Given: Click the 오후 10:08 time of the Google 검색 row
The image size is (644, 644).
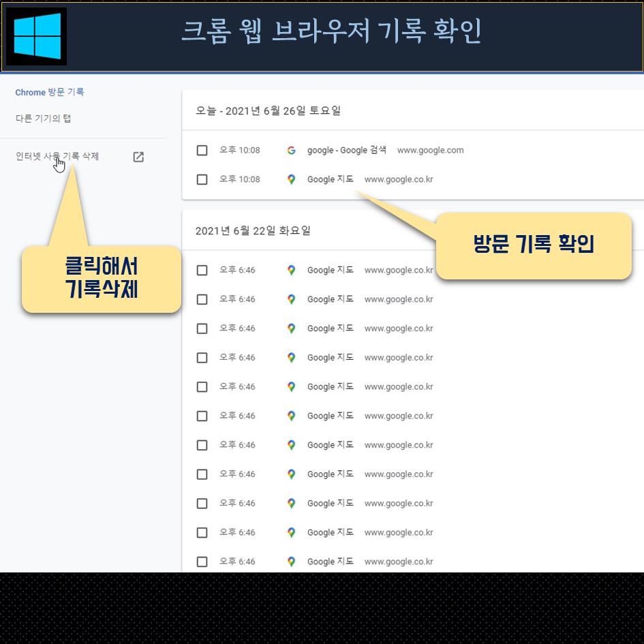Looking at the screenshot, I should coord(239,151).
